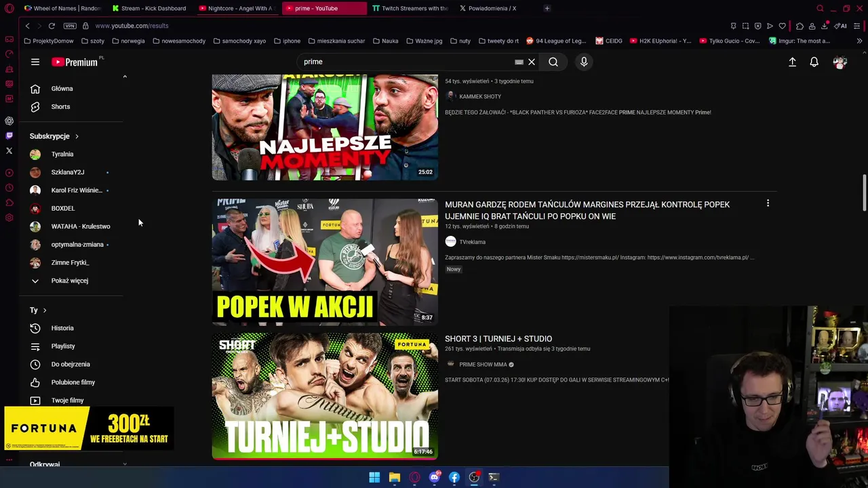Open Twitch in the Opera GX sidebar
This screenshot has height=488, width=868.
(9, 136)
